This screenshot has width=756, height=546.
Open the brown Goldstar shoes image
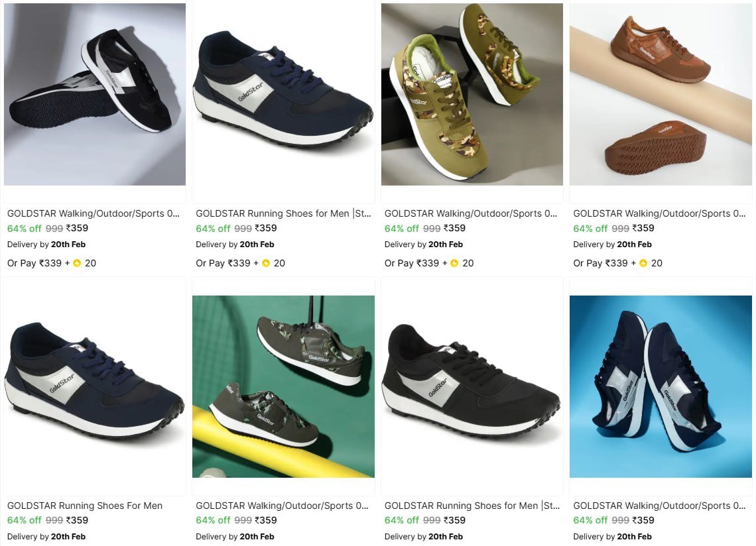click(x=661, y=95)
